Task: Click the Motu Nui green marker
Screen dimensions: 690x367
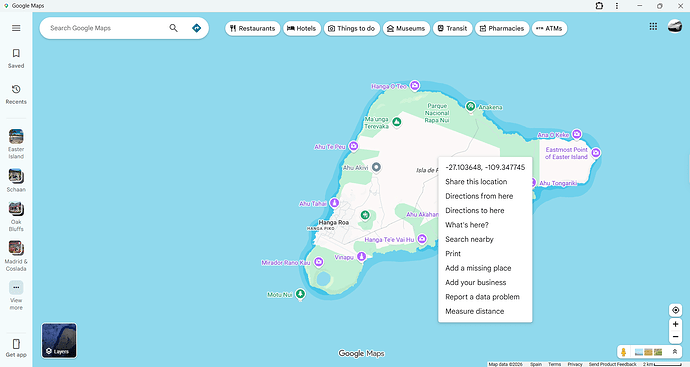Action: click(300, 294)
